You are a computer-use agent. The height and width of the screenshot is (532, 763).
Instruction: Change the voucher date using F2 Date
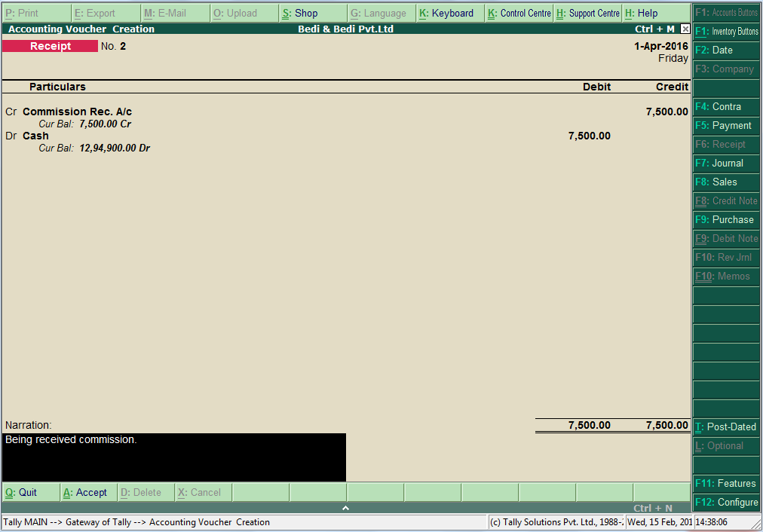(x=725, y=50)
